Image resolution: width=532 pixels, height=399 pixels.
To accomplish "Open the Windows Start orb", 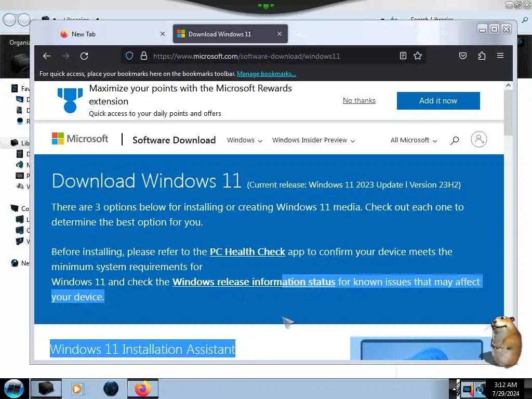I will (14, 389).
